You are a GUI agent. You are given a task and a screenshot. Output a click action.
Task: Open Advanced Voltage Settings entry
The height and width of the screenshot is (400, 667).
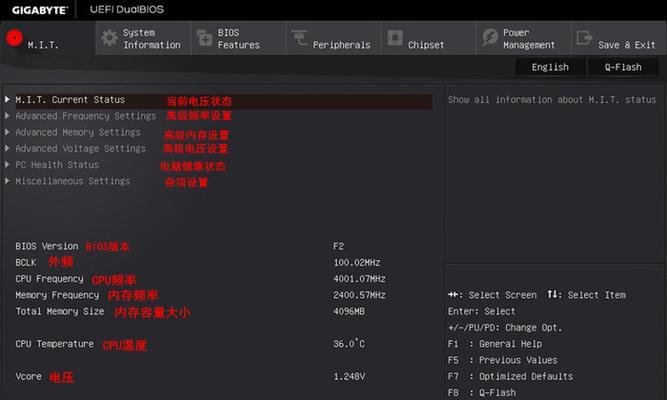pyautogui.click(x=80, y=149)
